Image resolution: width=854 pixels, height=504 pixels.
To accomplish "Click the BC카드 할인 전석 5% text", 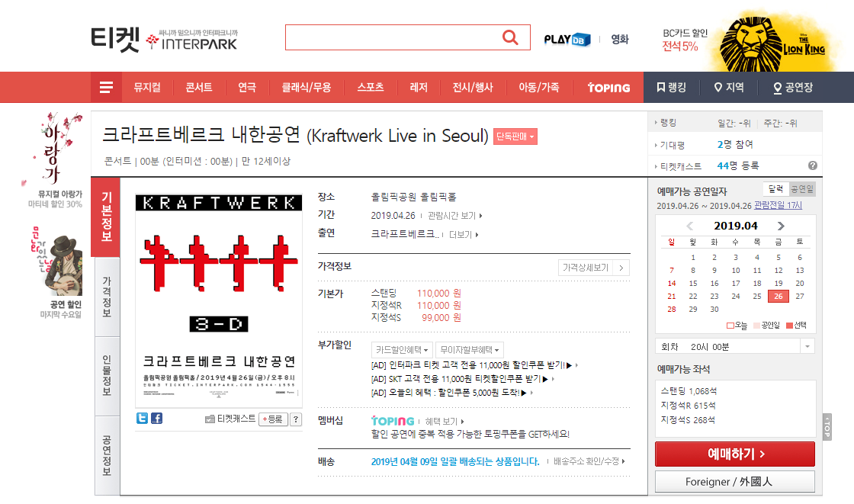I will coord(685,40).
